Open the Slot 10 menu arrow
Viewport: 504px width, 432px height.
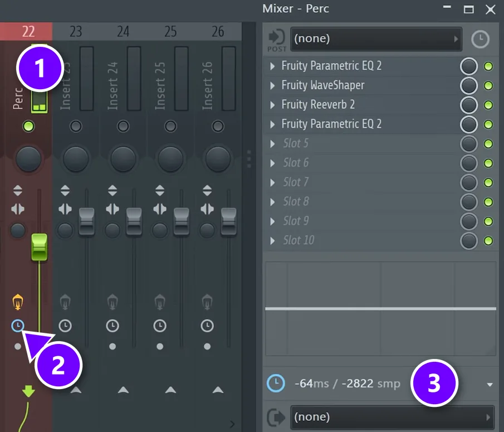pyautogui.click(x=272, y=241)
